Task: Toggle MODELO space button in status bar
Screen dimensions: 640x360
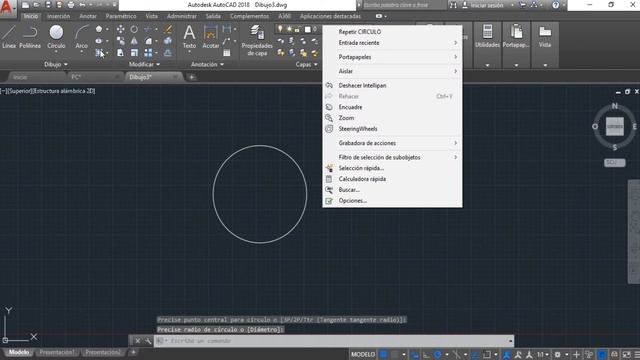Action: (x=363, y=354)
